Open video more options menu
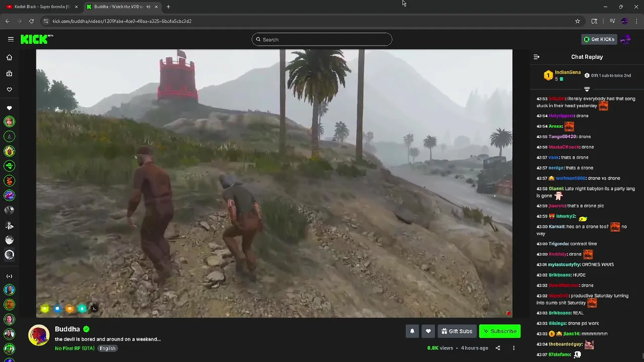The image size is (644, 362). (x=514, y=348)
